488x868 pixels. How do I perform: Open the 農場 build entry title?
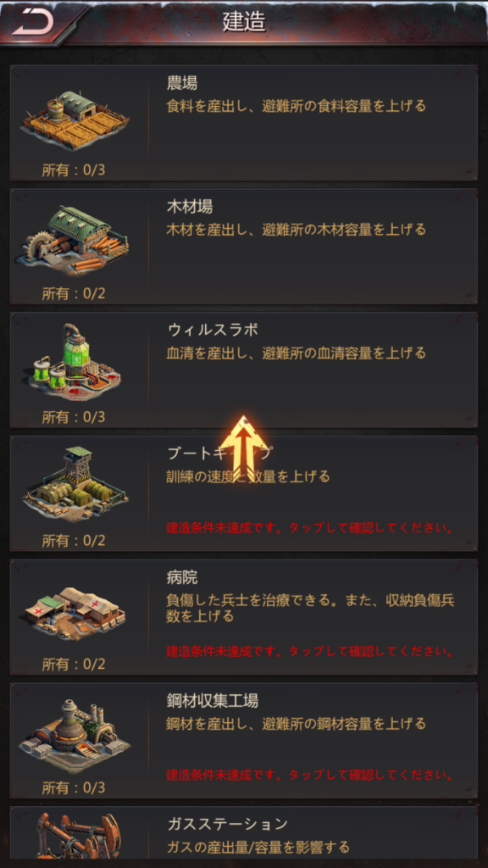[182, 83]
